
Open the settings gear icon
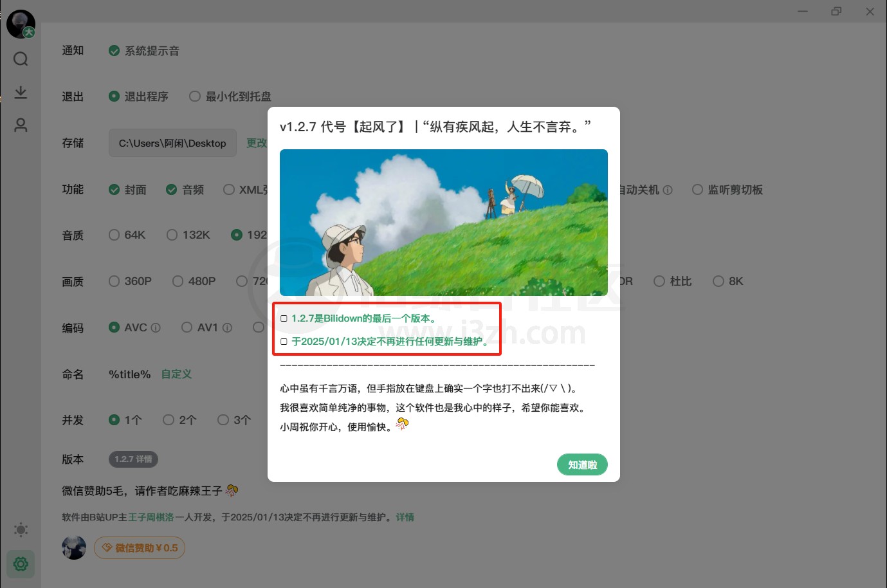[21, 564]
